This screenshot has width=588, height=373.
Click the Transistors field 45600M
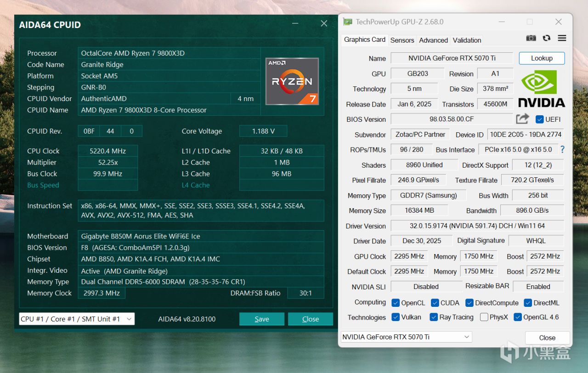coord(495,104)
